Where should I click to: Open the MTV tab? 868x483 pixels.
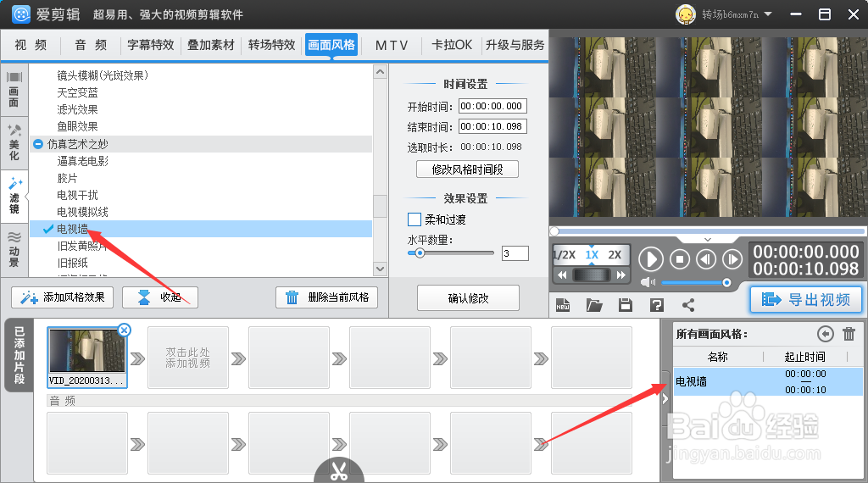click(x=392, y=45)
